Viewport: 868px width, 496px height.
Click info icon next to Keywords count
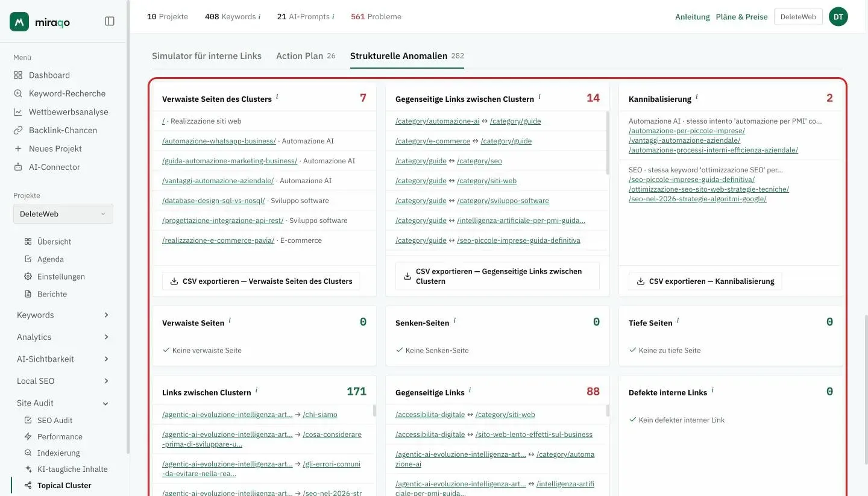259,17
